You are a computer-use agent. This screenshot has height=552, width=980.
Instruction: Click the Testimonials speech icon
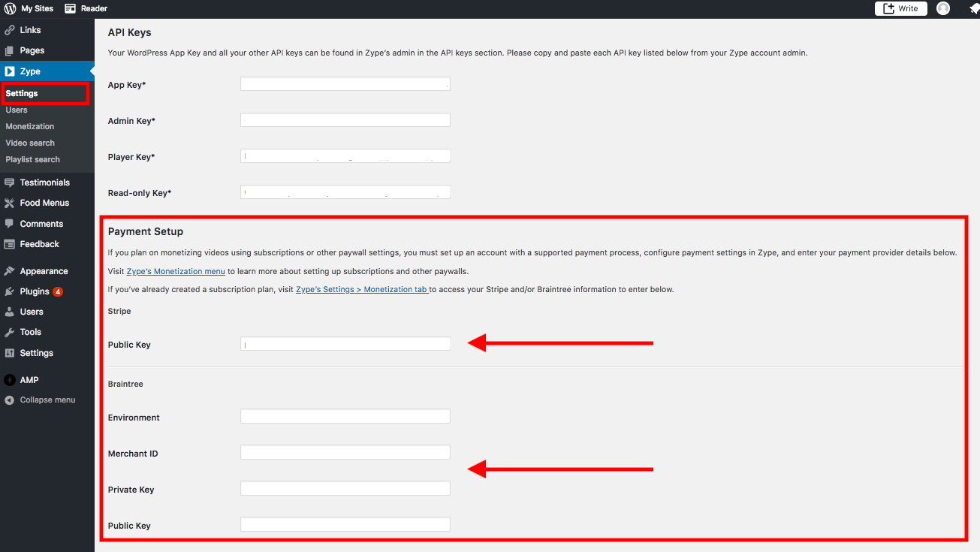point(9,182)
